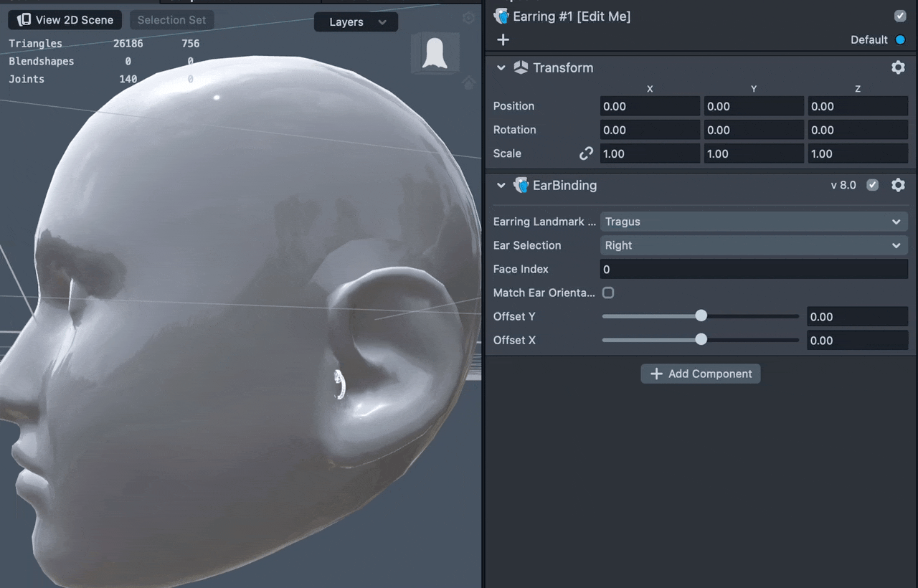Open the EarBinding settings gear

pyautogui.click(x=898, y=185)
